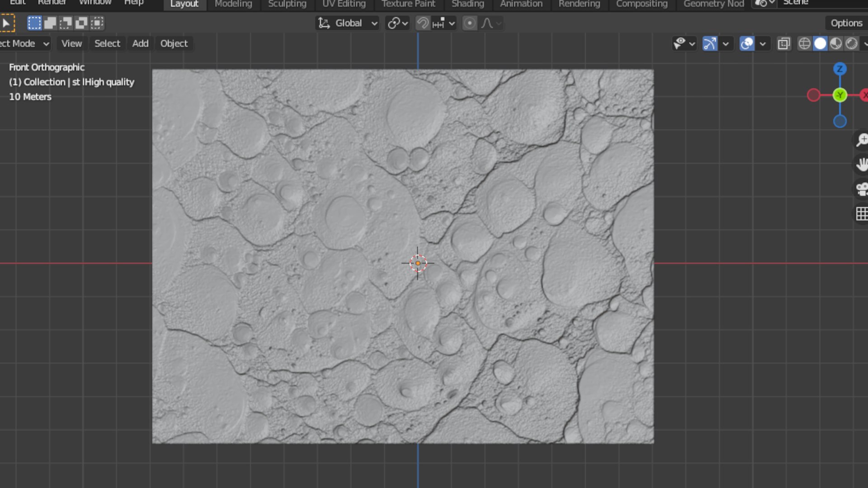Toggle snapping magnet icon

click(x=423, y=23)
